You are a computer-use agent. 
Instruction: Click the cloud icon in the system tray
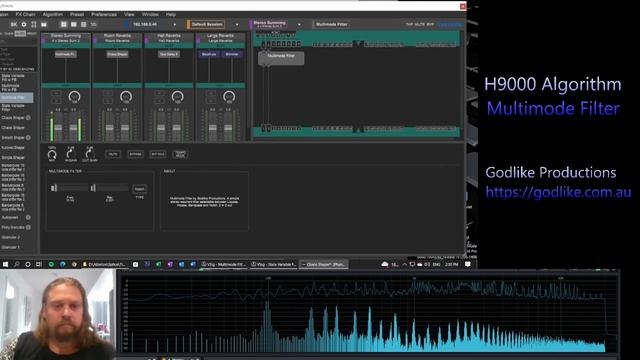tap(384, 264)
